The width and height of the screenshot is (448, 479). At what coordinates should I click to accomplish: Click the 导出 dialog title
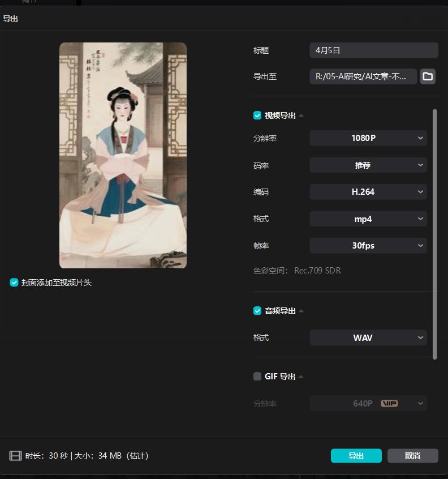(x=10, y=19)
